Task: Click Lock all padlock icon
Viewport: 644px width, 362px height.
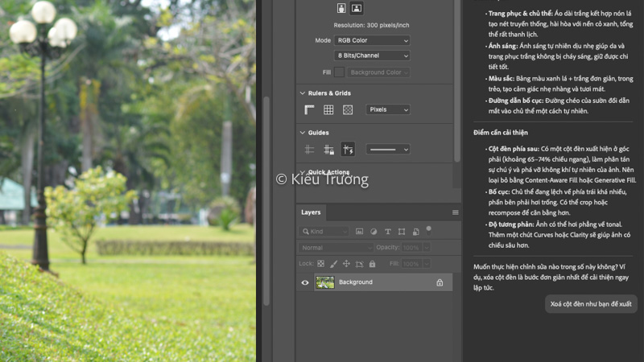Action: pyautogui.click(x=372, y=264)
